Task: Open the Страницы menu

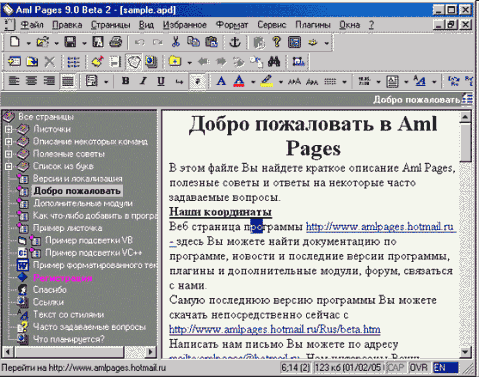Action: 111,25
